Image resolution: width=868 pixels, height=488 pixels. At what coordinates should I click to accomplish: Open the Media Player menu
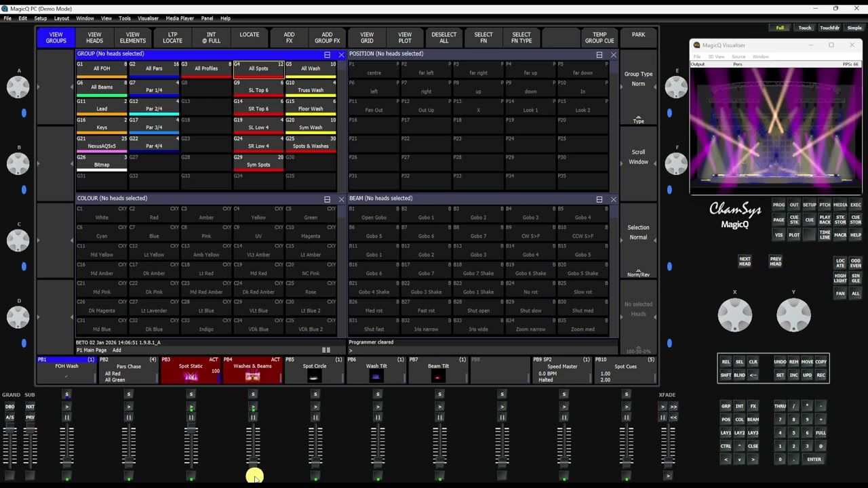pyautogui.click(x=180, y=18)
